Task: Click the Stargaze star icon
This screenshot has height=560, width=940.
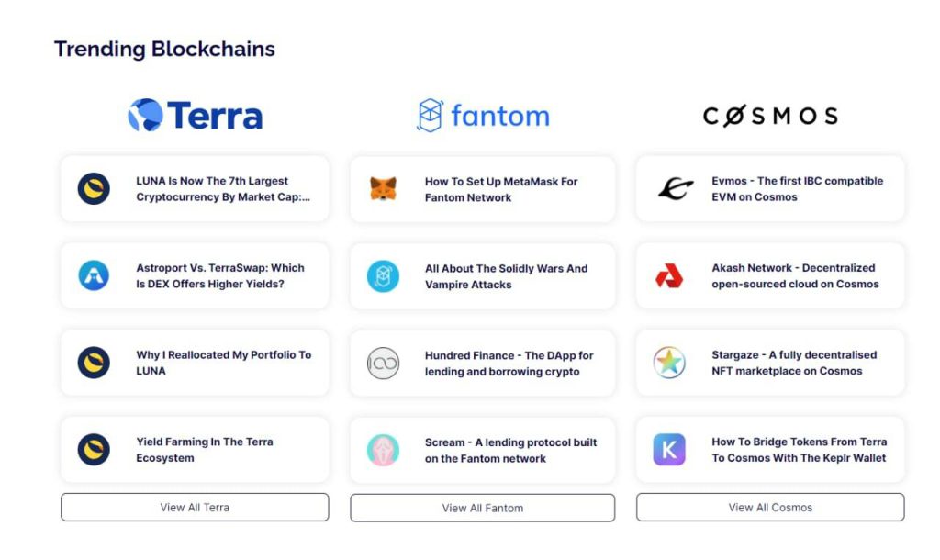Action: tap(669, 363)
